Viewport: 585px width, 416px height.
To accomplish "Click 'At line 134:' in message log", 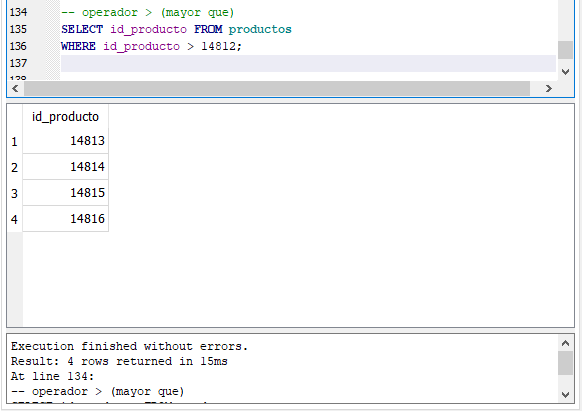I will pos(52,376).
